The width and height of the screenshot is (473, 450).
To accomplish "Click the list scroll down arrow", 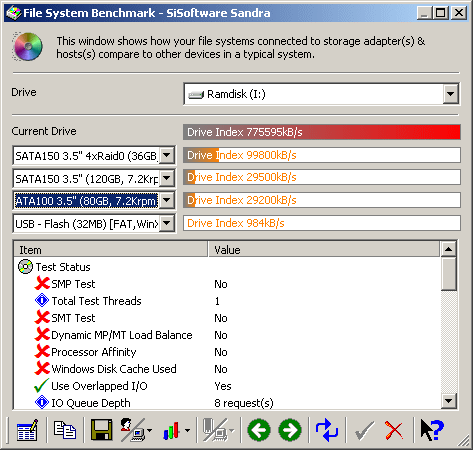I will (x=448, y=401).
